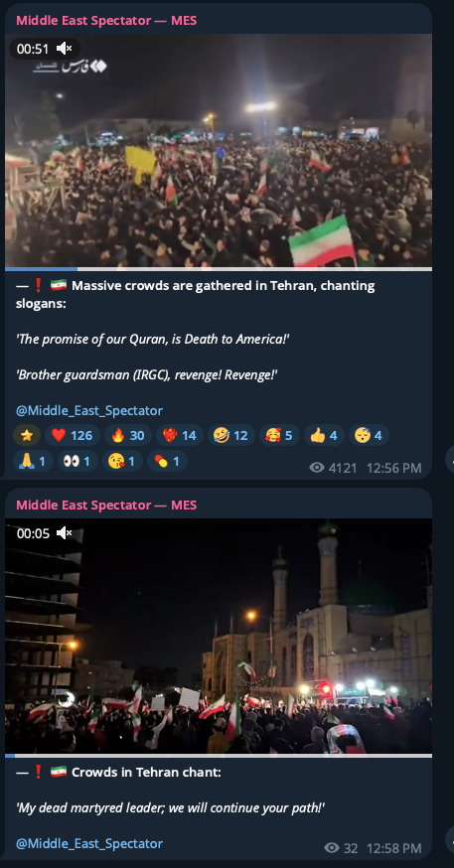Toggle the heart-on-fire reaction with 14

point(180,435)
